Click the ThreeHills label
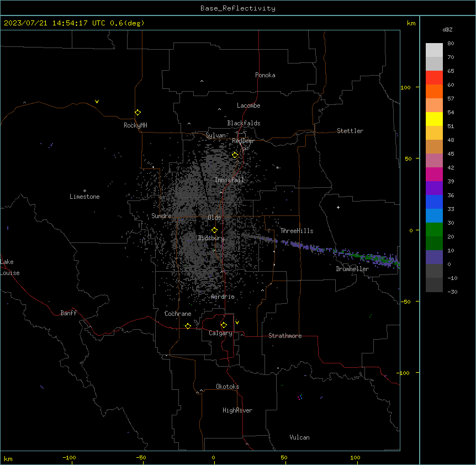Viewport: 476px width, 465px height. 297,231
